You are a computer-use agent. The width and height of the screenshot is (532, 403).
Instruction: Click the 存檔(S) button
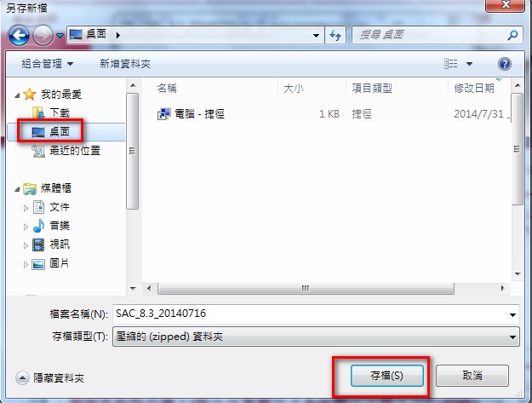point(386,376)
